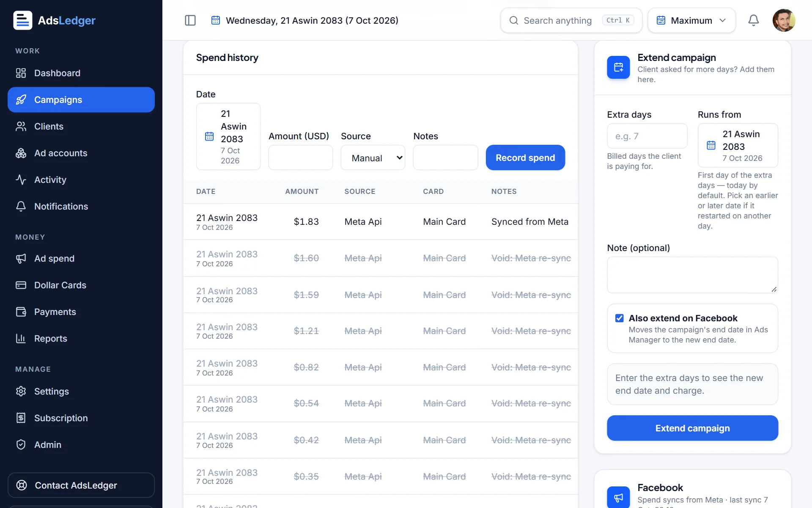Click the search magnifier icon
Screen dimensions: 812x508
point(514,20)
